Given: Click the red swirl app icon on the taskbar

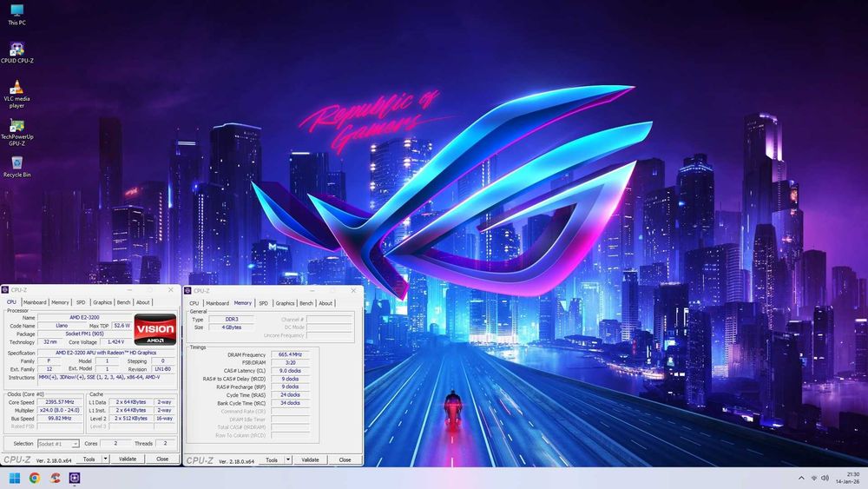Looking at the screenshot, I should pyautogui.click(x=54, y=478).
